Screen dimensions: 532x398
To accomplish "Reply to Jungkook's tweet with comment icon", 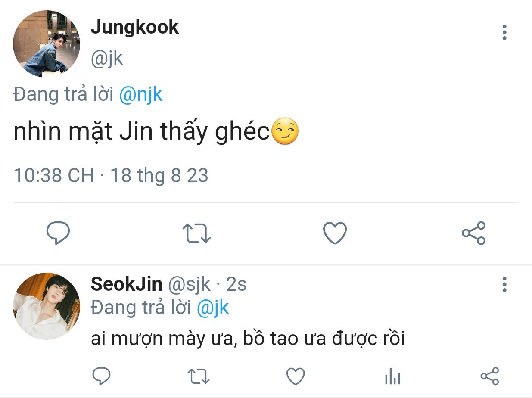I will pyautogui.click(x=58, y=233).
